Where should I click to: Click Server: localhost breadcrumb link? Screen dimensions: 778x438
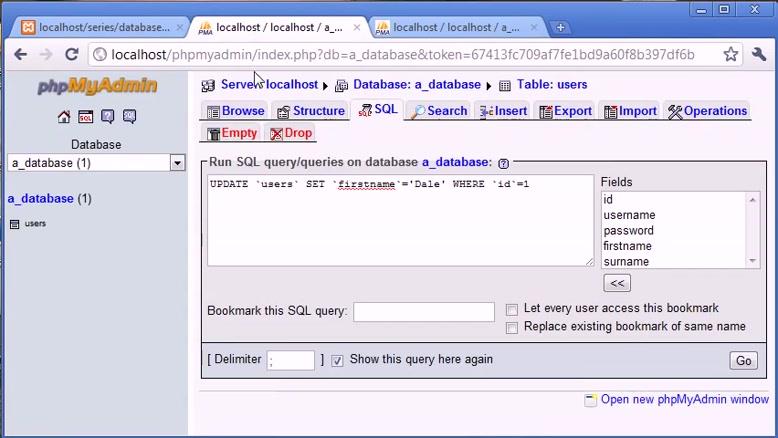coord(269,85)
